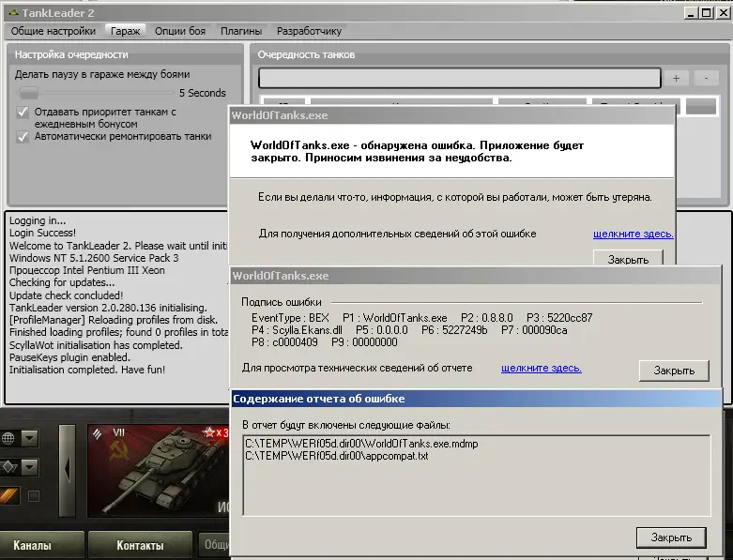Click the orange stripes filter icon
The width and height of the screenshot is (733, 560).
tap(8, 495)
